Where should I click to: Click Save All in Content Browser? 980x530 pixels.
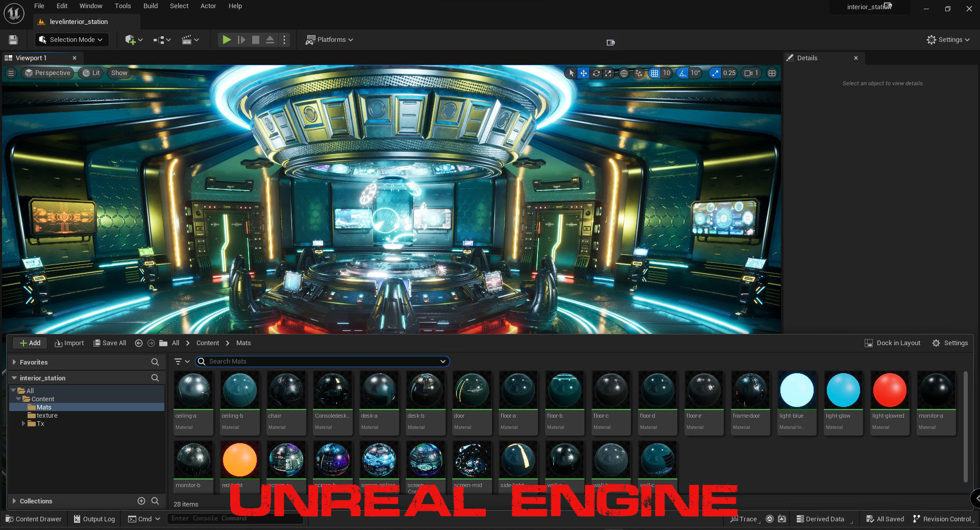(x=110, y=343)
